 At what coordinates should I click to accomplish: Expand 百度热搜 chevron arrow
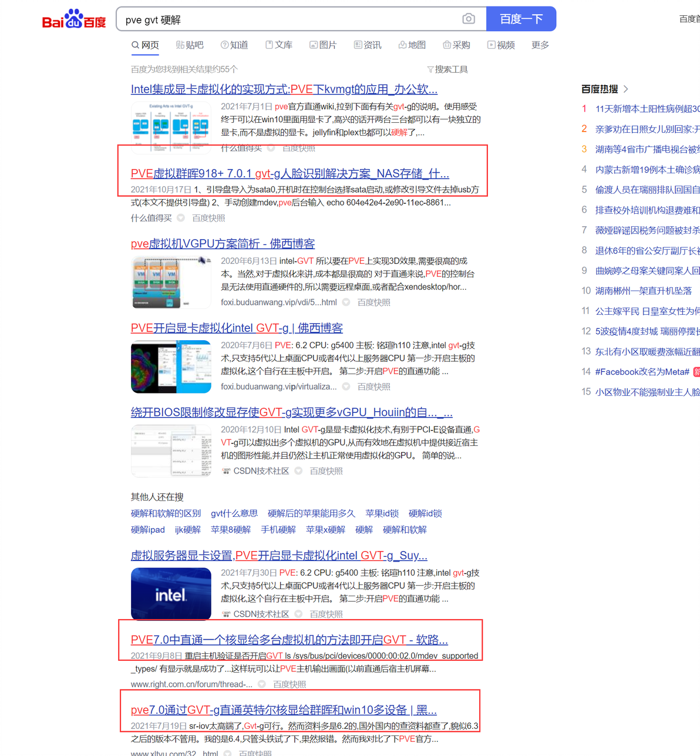(626, 89)
